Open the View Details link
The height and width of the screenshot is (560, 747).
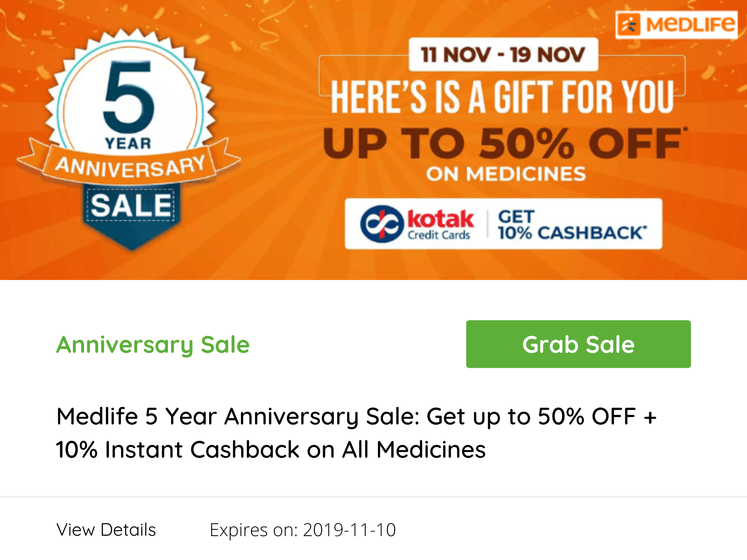tap(106, 530)
